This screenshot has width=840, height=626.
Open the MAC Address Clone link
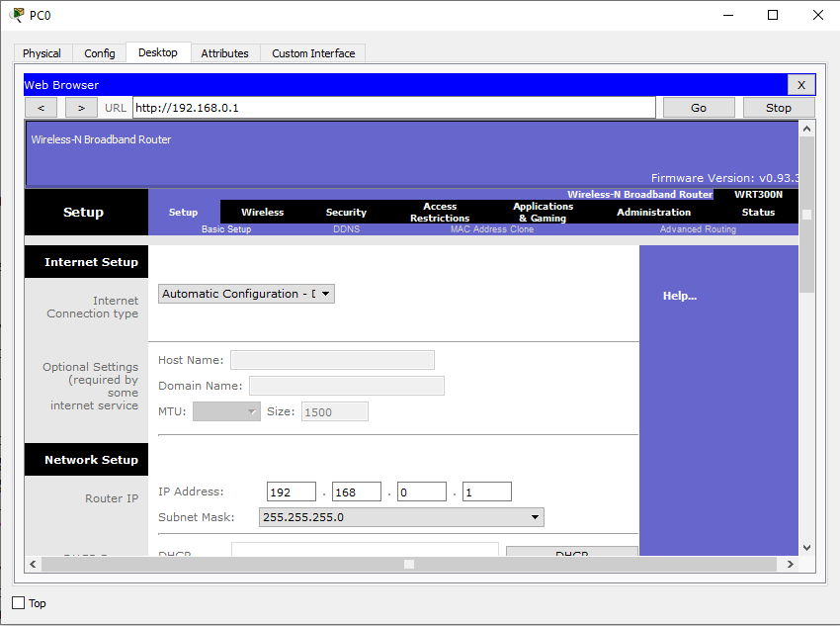[492, 229]
